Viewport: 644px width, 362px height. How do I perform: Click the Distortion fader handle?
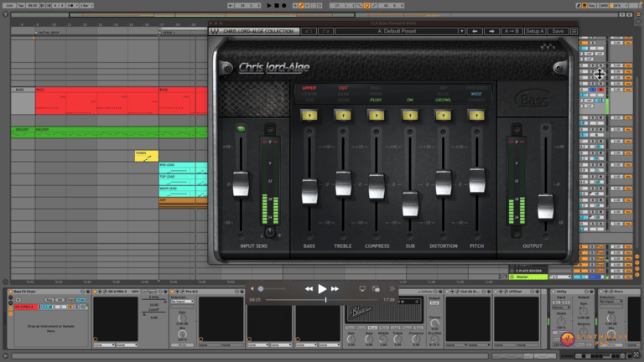443,183
